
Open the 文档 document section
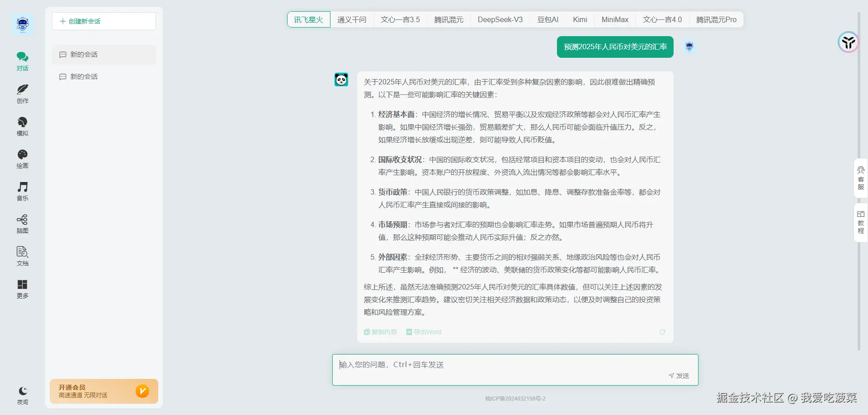(23, 256)
